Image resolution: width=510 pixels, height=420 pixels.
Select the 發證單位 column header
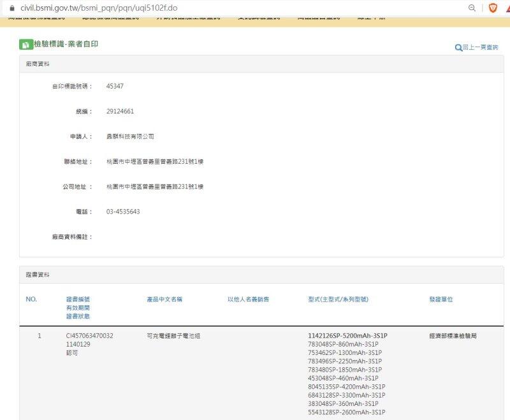(x=441, y=300)
